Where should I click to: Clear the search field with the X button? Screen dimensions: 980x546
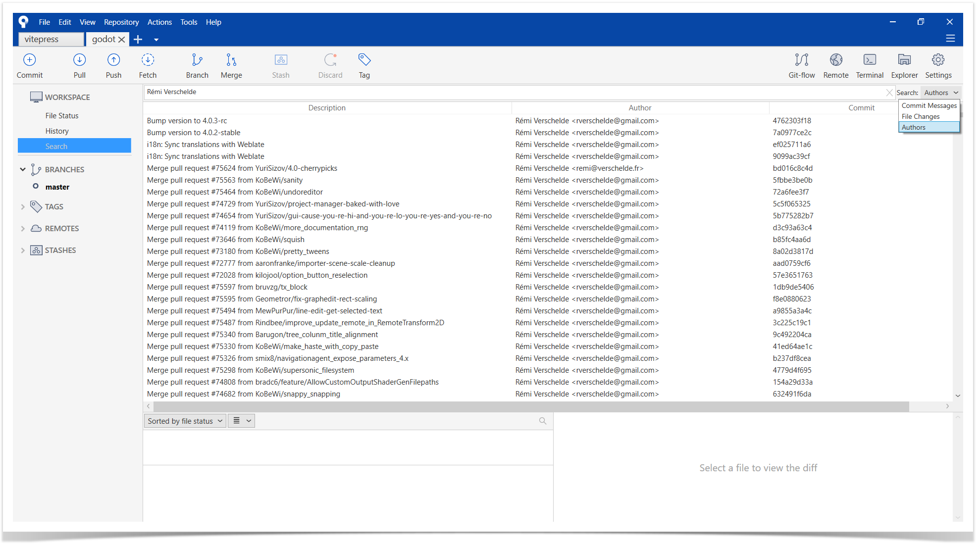889,93
